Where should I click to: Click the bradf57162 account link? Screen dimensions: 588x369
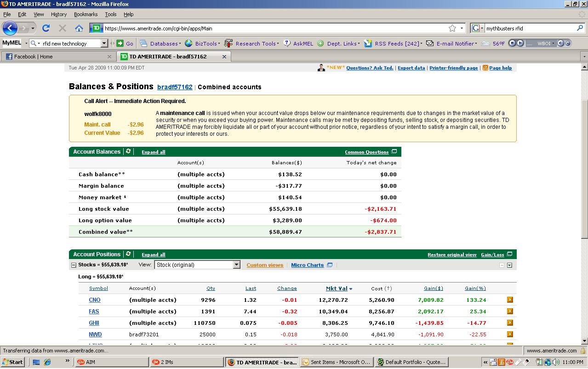(175, 87)
